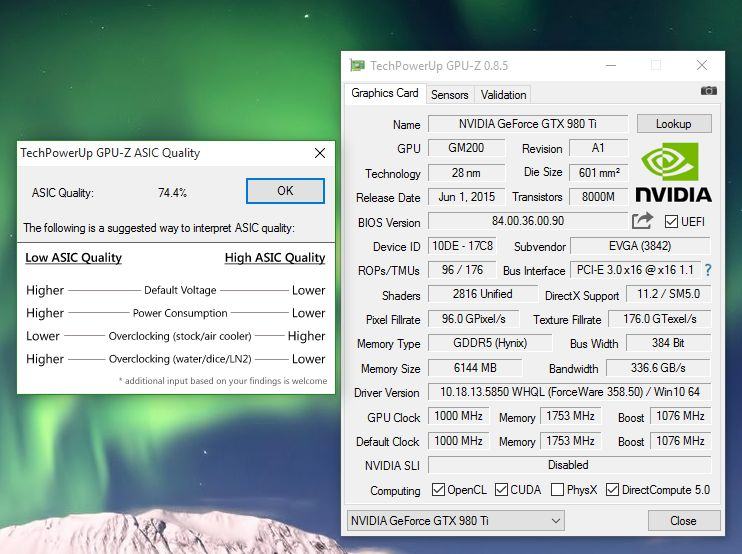Image resolution: width=742 pixels, height=554 pixels.
Task: Click the NVIDIA SLI field showing Disabled
Action: pyautogui.click(x=570, y=465)
